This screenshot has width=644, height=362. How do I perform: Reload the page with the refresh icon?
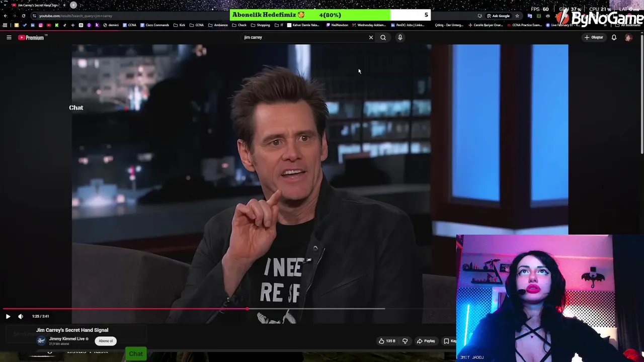[23, 16]
